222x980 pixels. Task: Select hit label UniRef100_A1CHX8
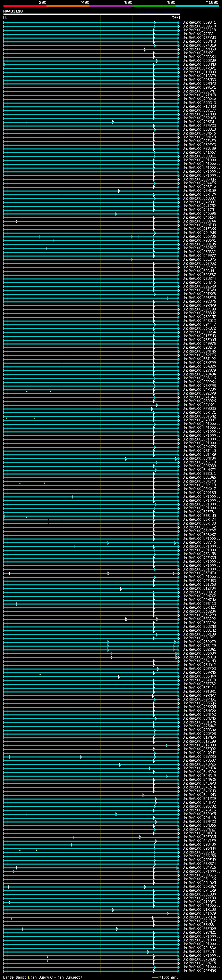click(199, 106)
